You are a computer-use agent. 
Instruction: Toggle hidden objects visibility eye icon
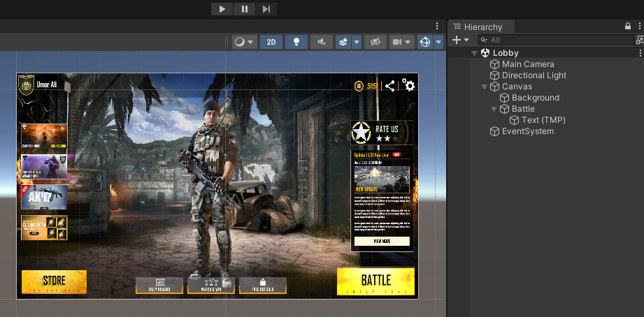pos(375,42)
